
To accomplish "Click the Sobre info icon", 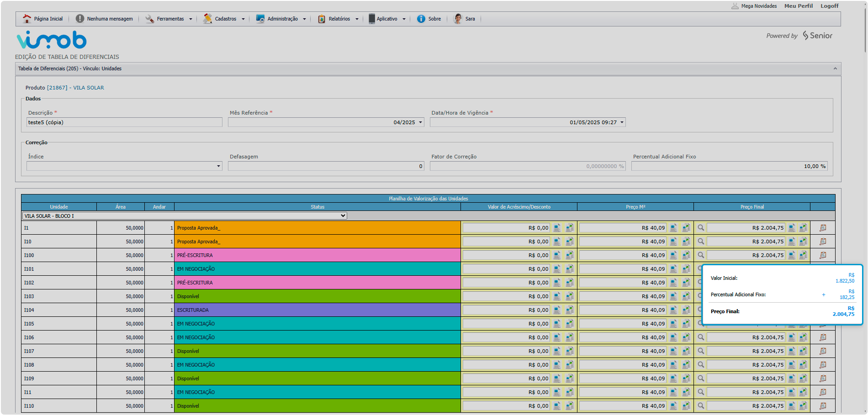I will [421, 19].
